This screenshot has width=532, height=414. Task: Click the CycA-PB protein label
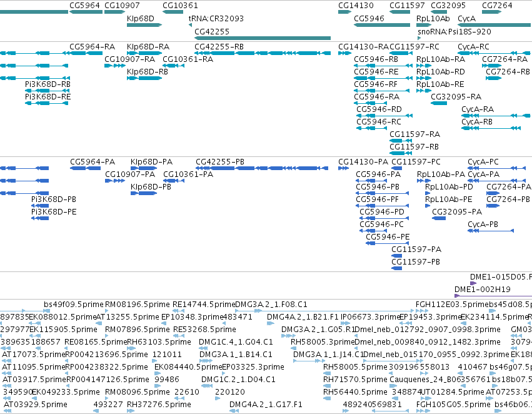point(483,225)
